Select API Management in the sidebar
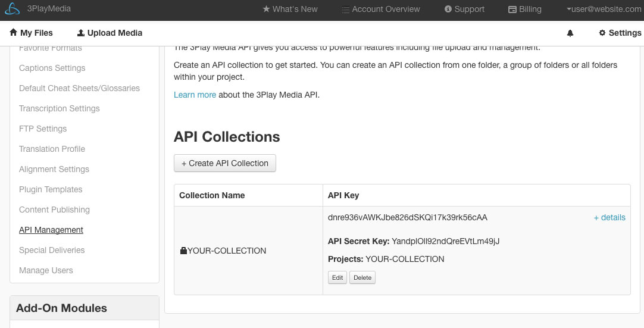This screenshot has height=328, width=644. point(51,230)
